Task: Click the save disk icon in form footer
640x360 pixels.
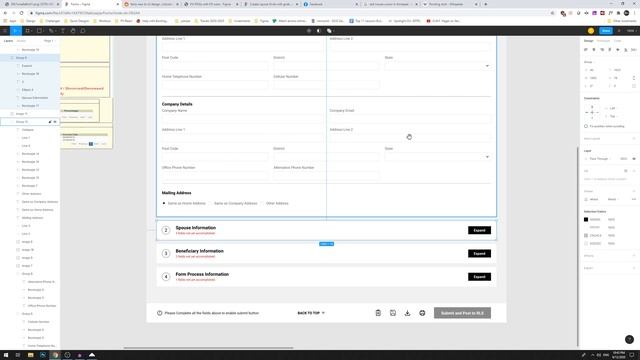Action: tap(393, 313)
